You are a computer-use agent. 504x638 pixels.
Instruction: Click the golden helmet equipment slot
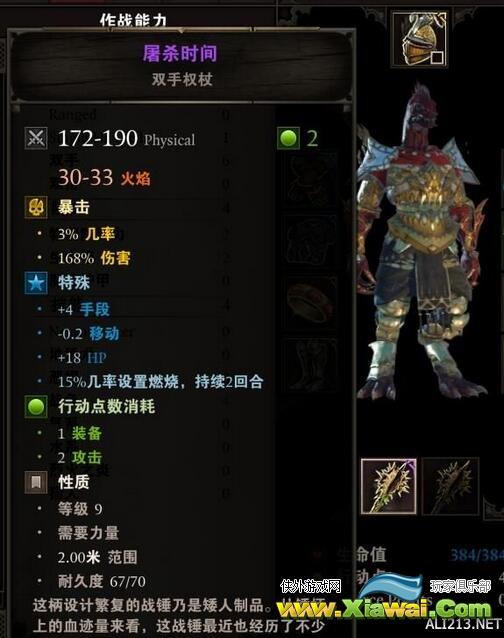pos(419,39)
